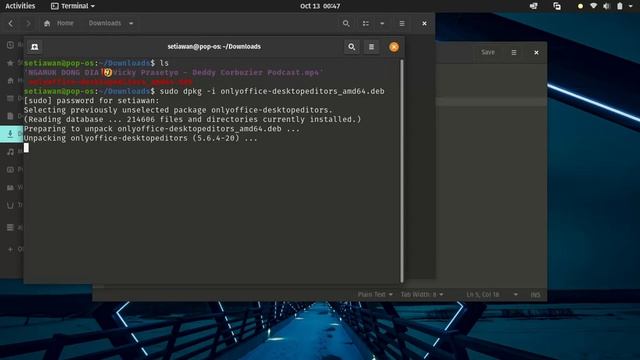Open the Terminal hamburger menu
Image resolution: width=640 pixels, height=360 pixels.
click(x=371, y=47)
